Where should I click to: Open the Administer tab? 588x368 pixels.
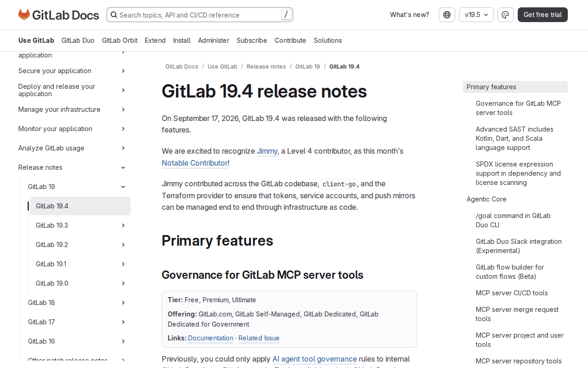[x=214, y=40]
